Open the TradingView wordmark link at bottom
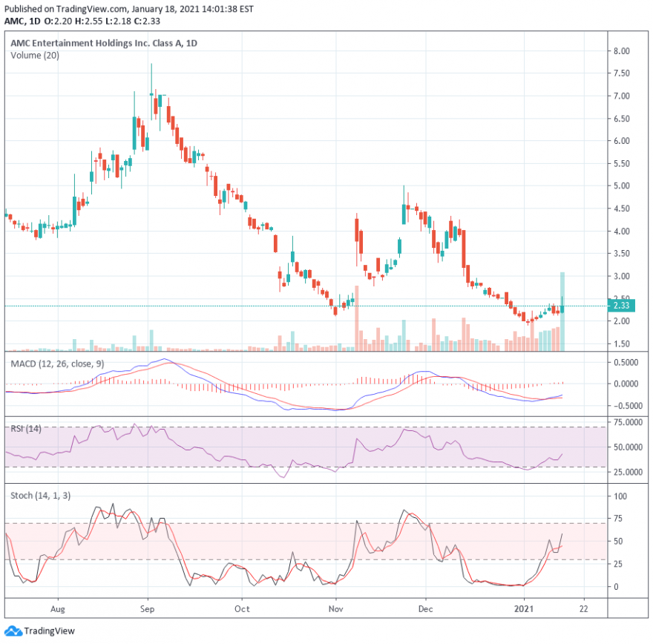653x644 pixels. coord(49,631)
